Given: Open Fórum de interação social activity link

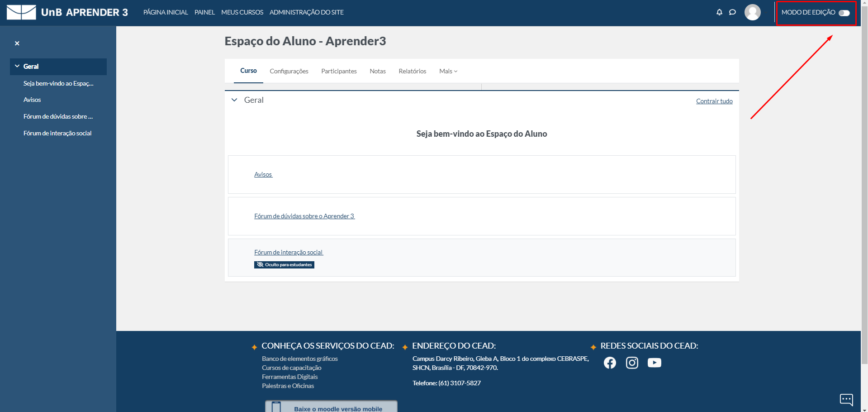Looking at the screenshot, I should (289, 252).
